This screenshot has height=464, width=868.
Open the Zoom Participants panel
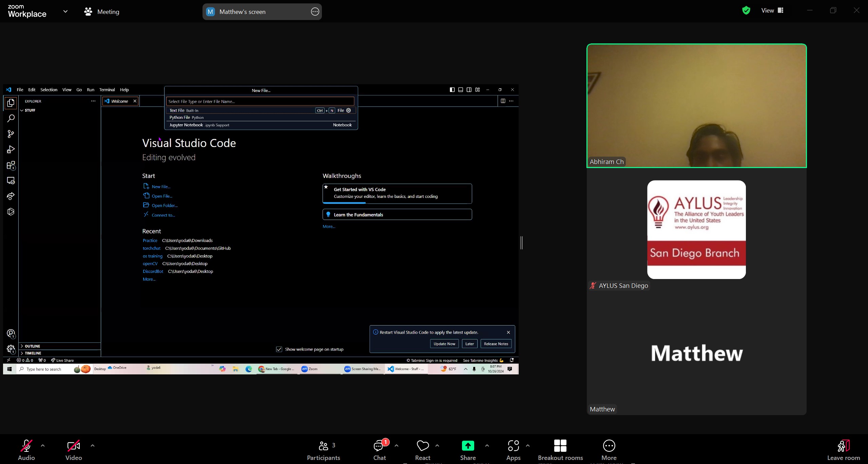[x=323, y=450]
